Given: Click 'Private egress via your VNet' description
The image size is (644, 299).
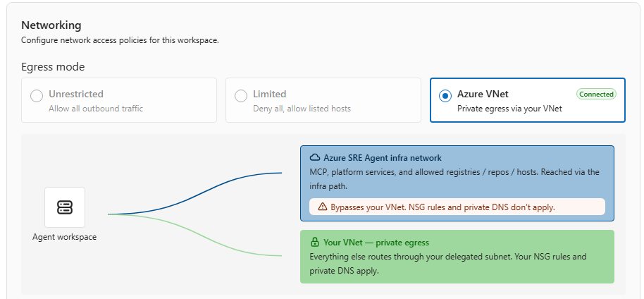Looking at the screenshot, I should 509,109.
